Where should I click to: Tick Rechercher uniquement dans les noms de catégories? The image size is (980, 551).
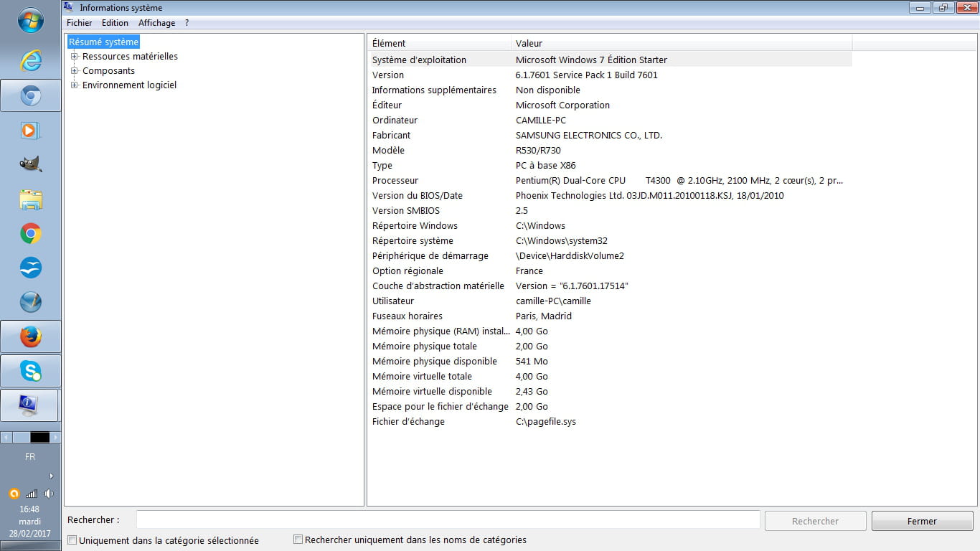click(x=298, y=539)
